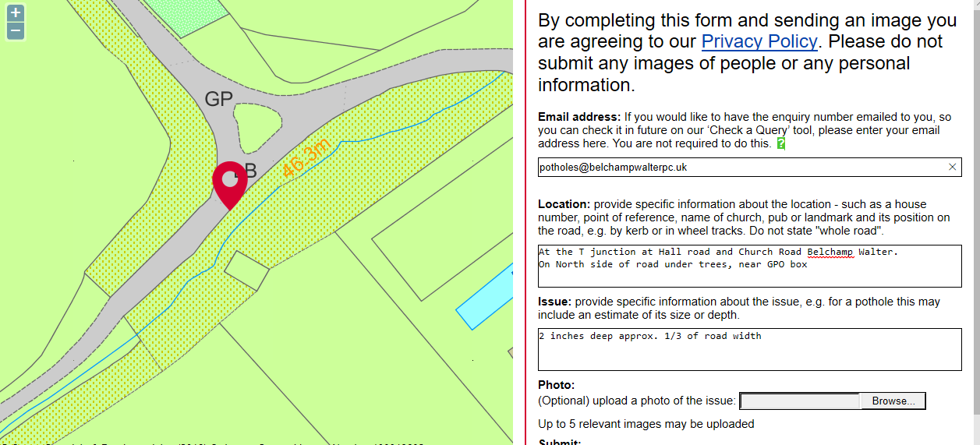980x445 pixels.
Task: Click the photo file path box
Action: pos(800,401)
